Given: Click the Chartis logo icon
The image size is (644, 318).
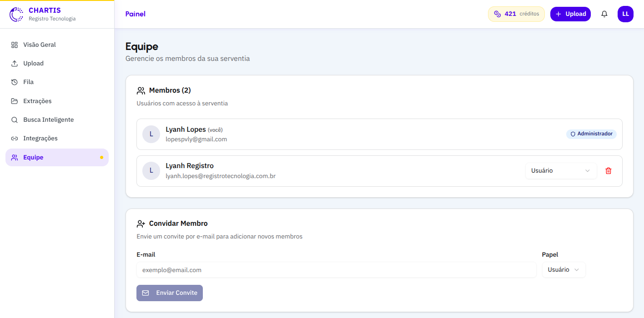Looking at the screenshot, I should point(16,14).
